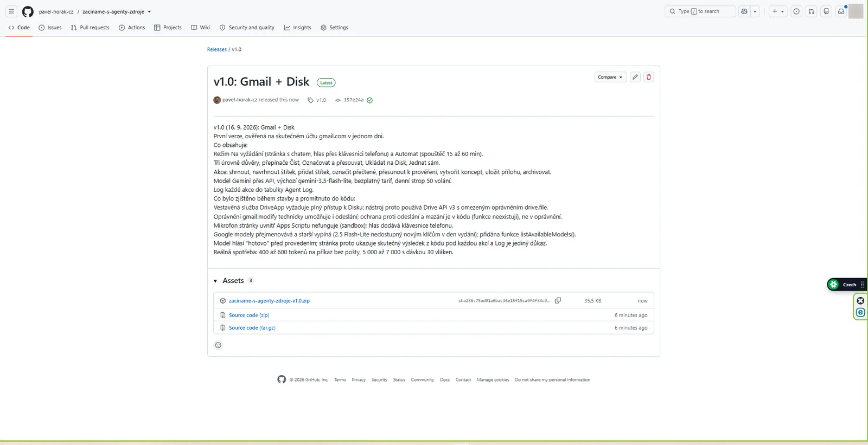Image resolution: width=868 pixels, height=445 pixels.
Task: Open the Security and quality tab
Action: [x=247, y=28]
